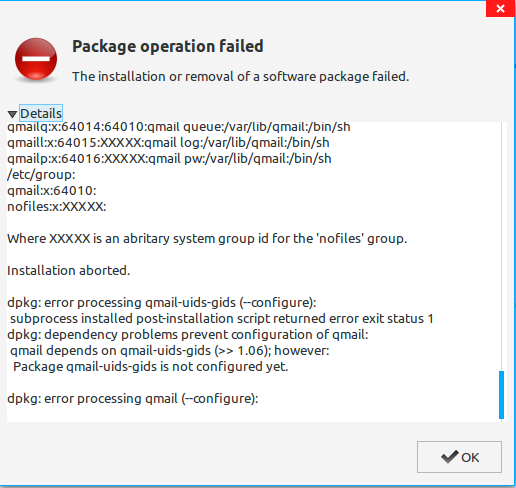Click the 'qmail:x:64010:' group line

pos(52,191)
